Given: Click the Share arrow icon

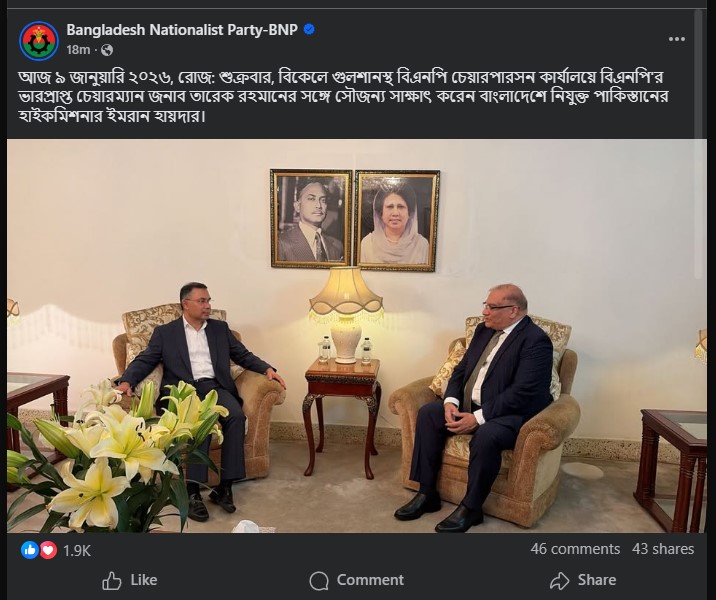Looking at the screenshot, I should pos(560,580).
